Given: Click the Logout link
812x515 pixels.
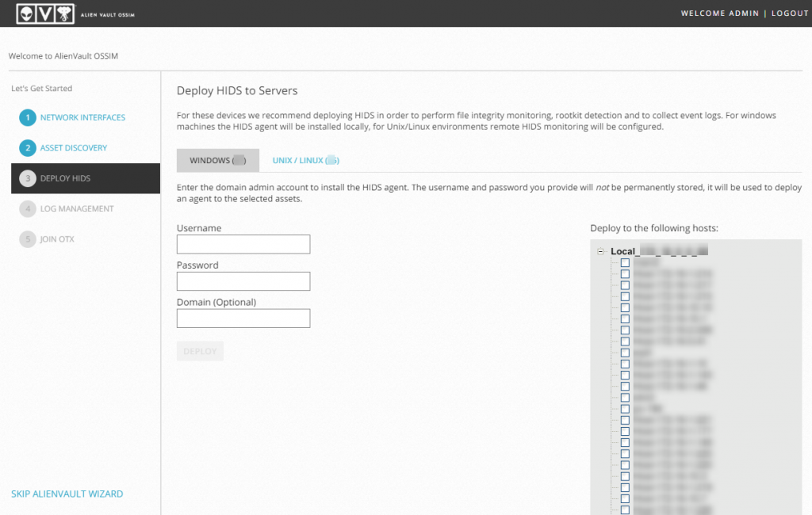Looking at the screenshot, I should point(790,13).
